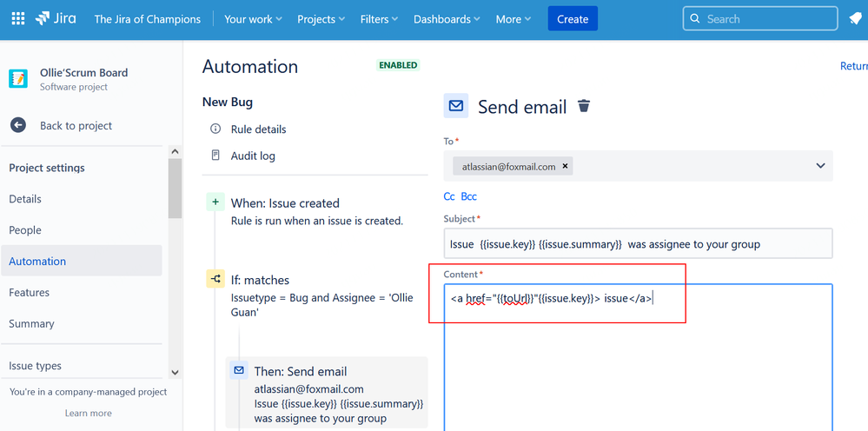The height and width of the screenshot is (431, 868).
Task: Click the sidebar scrollbar thumb
Action: [175, 188]
